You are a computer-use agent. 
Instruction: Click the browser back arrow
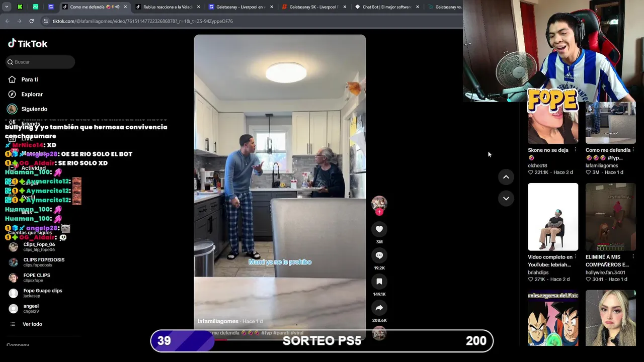click(x=7, y=21)
